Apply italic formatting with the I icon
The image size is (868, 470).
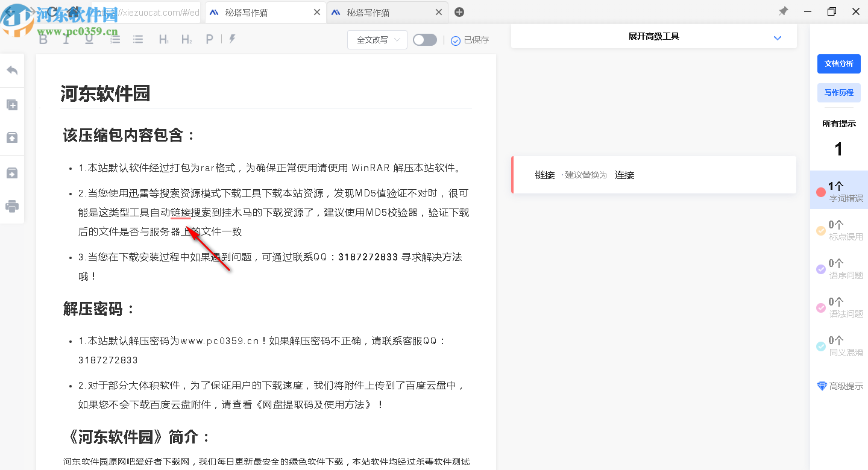click(66, 39)
